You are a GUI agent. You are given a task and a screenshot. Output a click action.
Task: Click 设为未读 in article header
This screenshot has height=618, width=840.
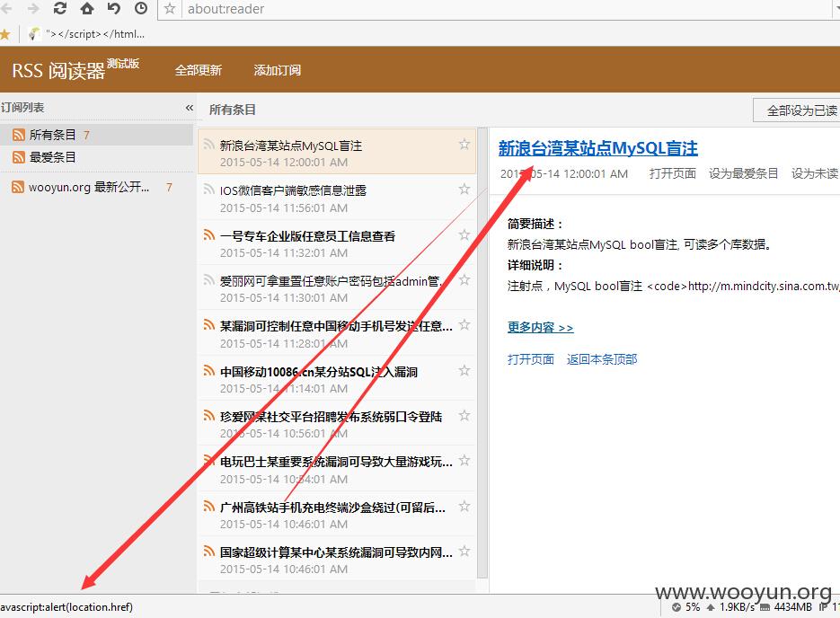816,173
